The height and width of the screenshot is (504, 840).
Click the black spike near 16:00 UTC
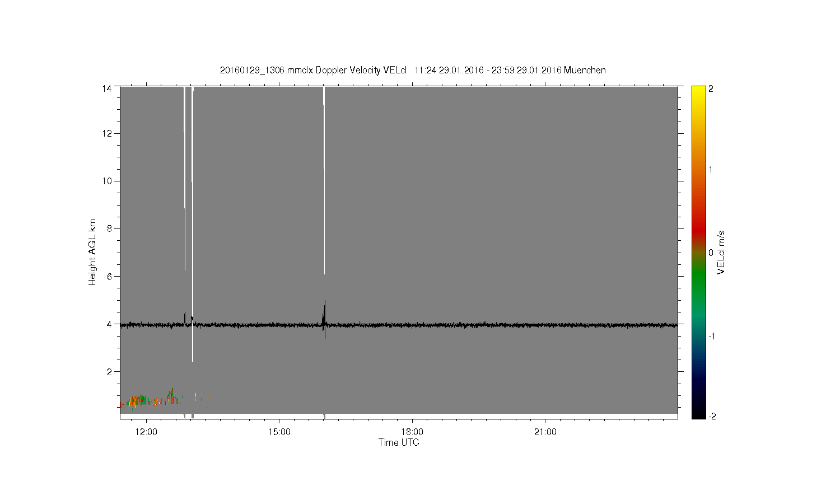[x=324, y=319]
